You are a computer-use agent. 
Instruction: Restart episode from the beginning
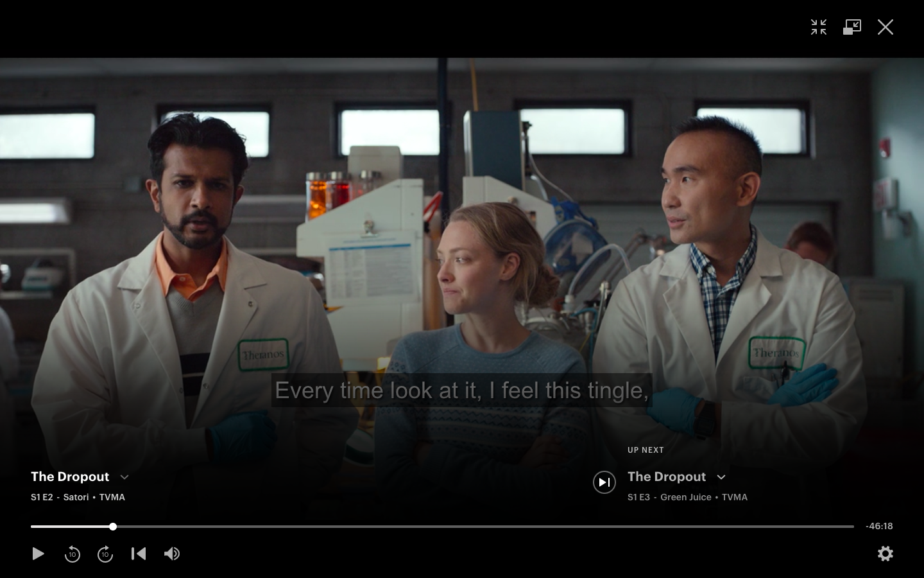[x=139, y=554]
